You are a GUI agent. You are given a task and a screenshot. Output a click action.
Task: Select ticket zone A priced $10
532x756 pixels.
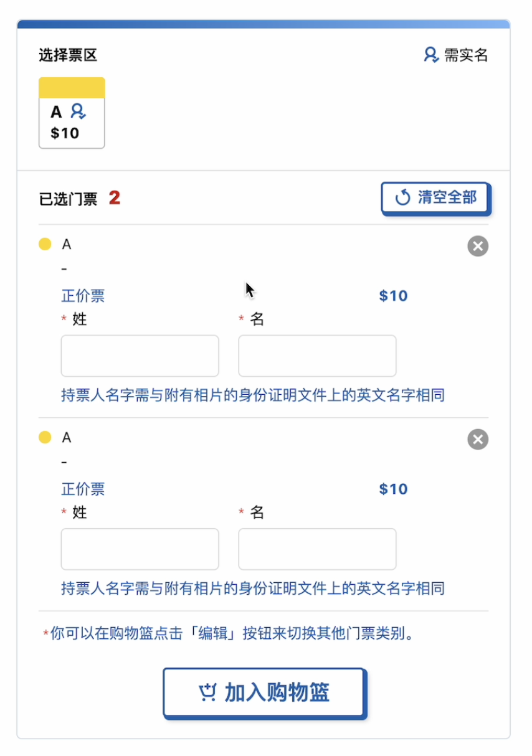click(x=72, y=123)
